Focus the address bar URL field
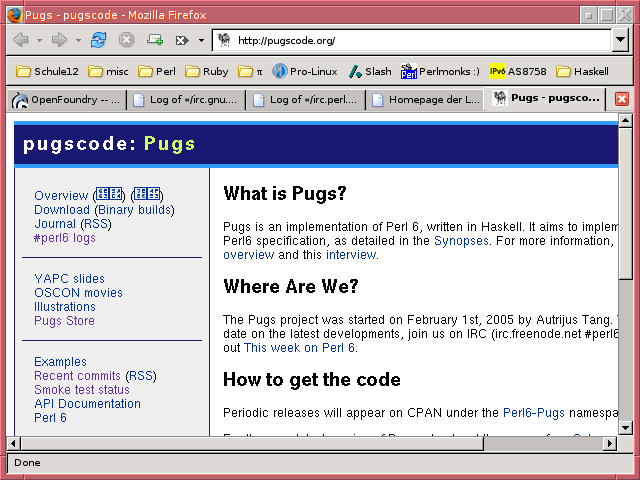The image size is (640, 480). click(420, 40)
